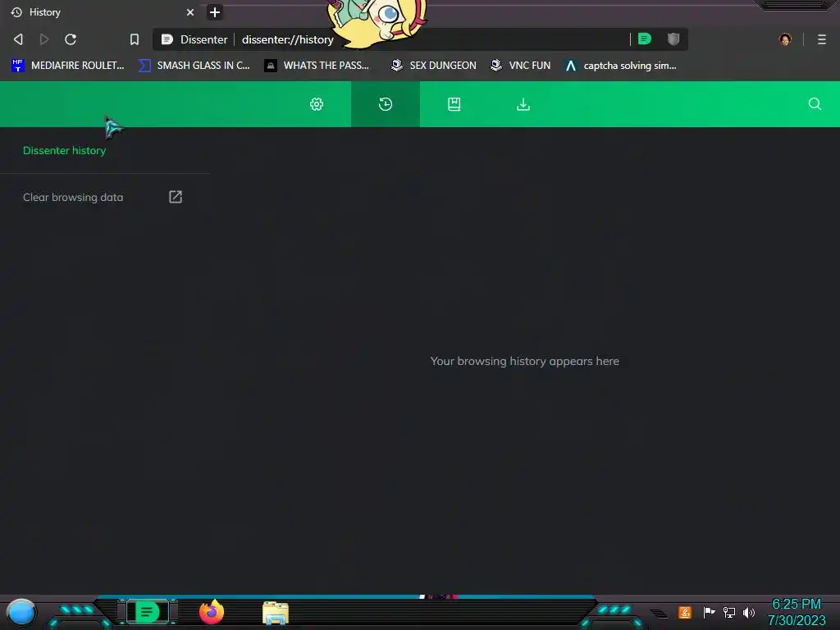
Task: Open the Start orb
Action: [21, 612]
